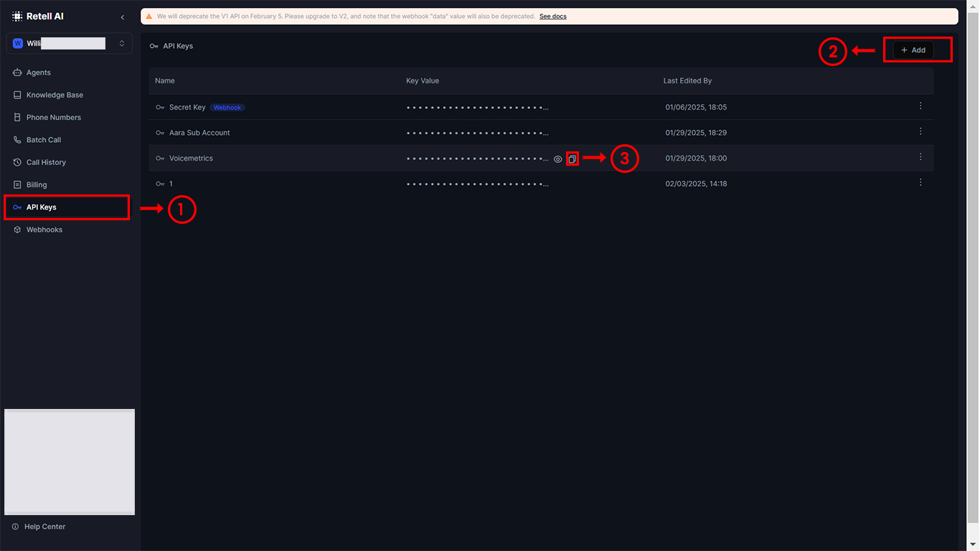Reveal Voicemetrics key with eye icon
980x551 pixels.
[x=558, y=159]
